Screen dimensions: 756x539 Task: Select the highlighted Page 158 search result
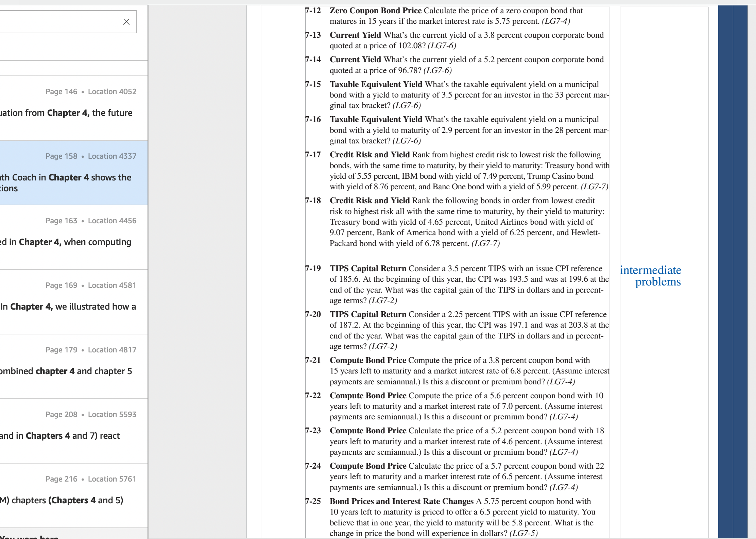pyautogui.click(x=74, y=173)
